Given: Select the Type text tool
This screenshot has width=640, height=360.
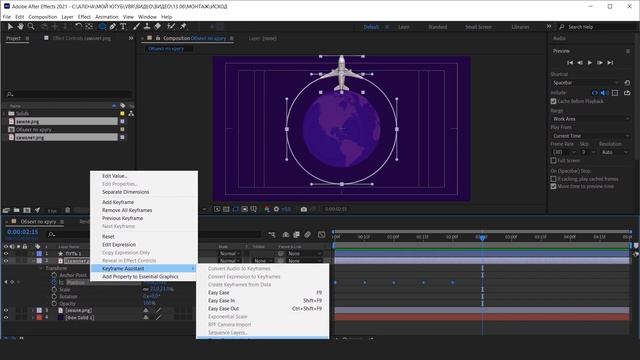Looking at the screenshot, I should click(x=123, y=27).
